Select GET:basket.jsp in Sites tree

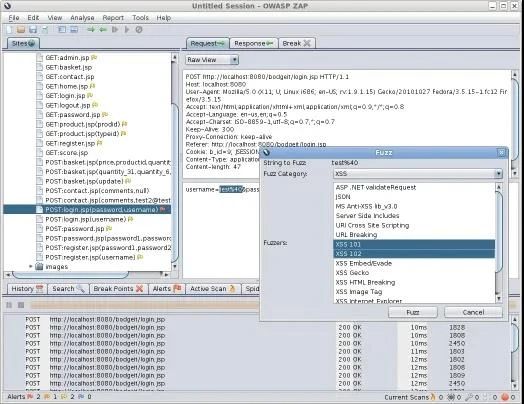point(69,67)
